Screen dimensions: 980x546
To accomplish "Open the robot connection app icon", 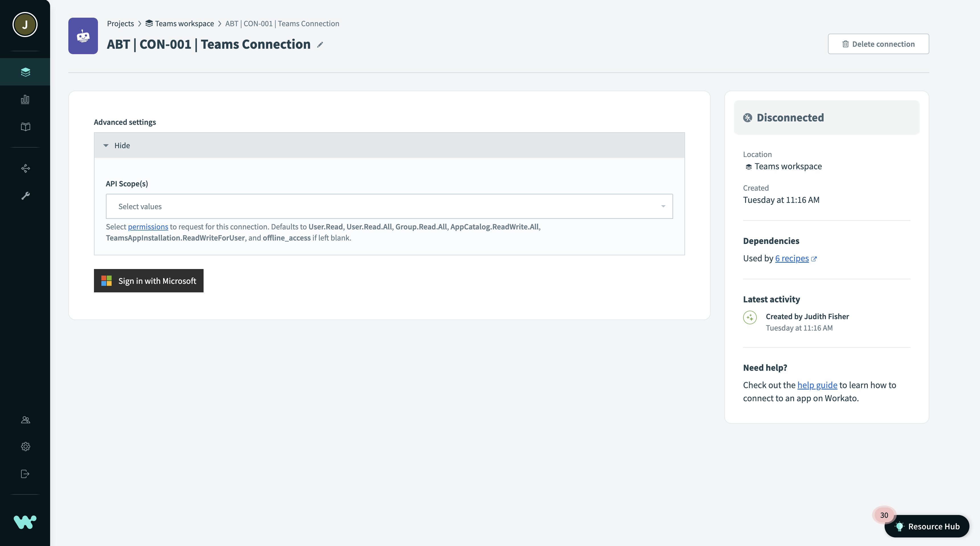I will (x=83, y=36).
